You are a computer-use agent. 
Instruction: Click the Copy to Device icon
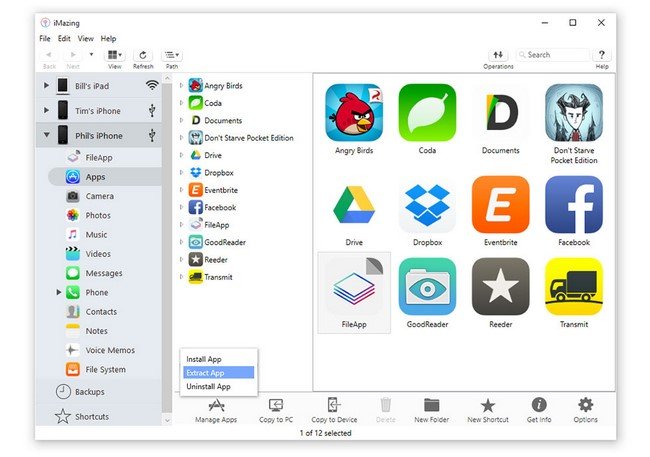click(x=334, y=405)
